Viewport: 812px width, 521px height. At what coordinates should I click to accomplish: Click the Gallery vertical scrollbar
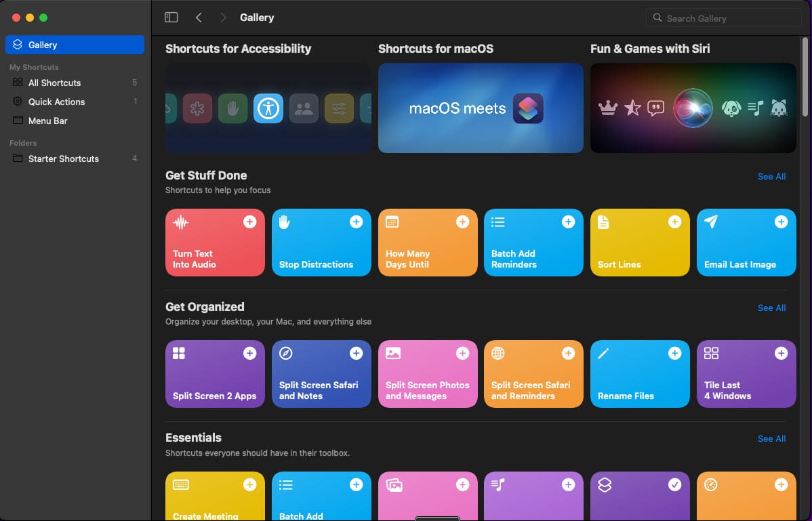pyautogui.click(x=805, y=77)
